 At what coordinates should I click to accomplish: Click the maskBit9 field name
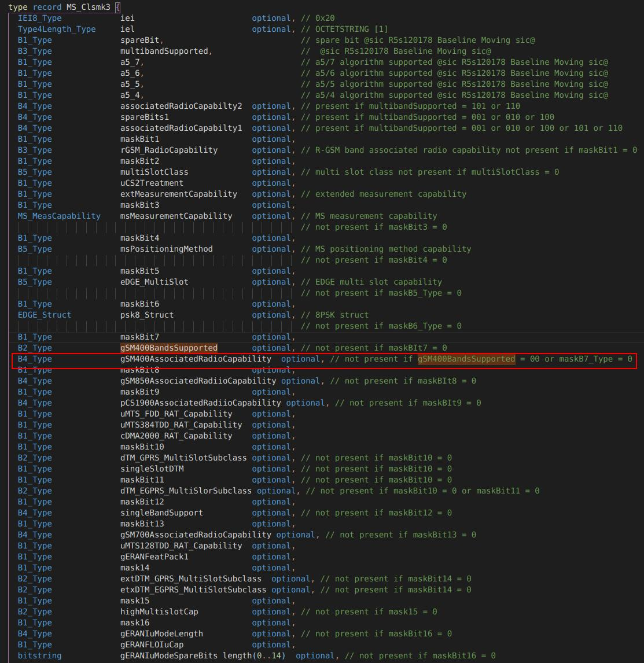(139, 392)
